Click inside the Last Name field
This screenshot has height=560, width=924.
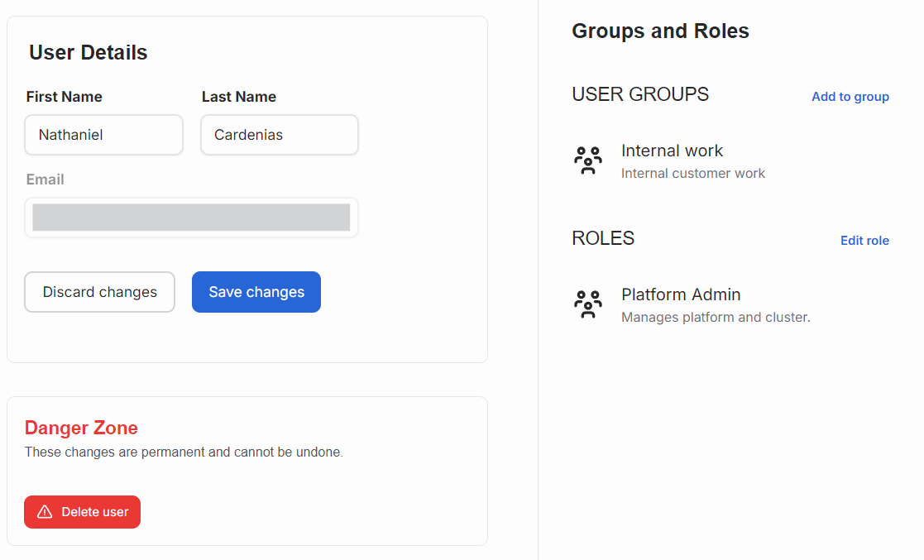coord(279,135)
